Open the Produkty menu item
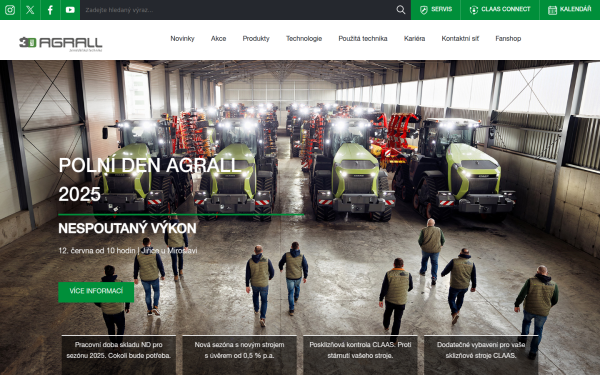The image size is (600, 375). click(x=256, y=39)
